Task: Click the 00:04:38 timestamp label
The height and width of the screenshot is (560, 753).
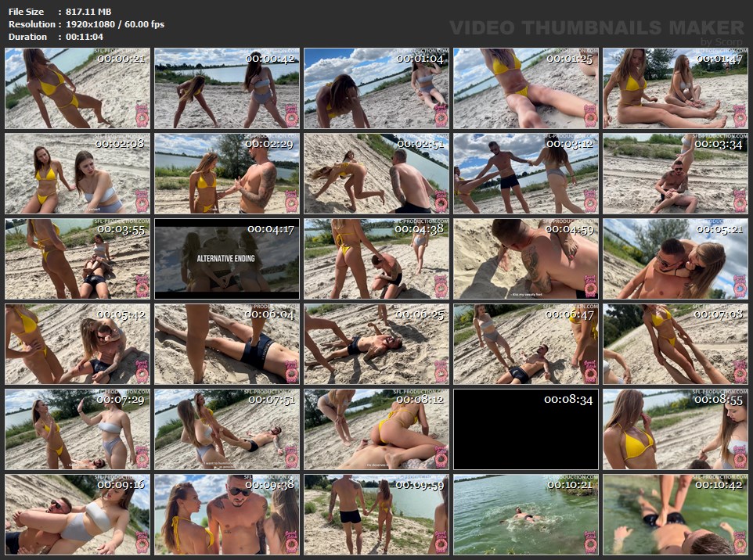Action: coord(421,229)
